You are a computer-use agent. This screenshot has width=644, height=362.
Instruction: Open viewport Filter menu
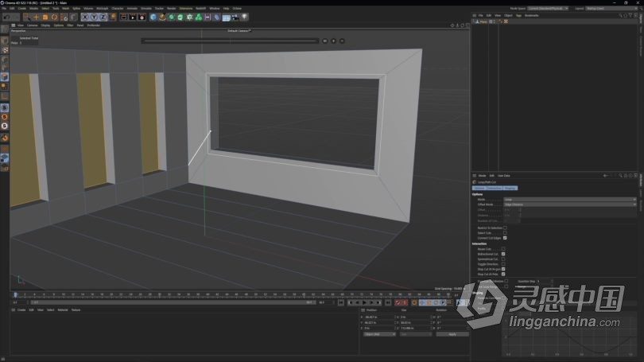(x=70, y=25)
